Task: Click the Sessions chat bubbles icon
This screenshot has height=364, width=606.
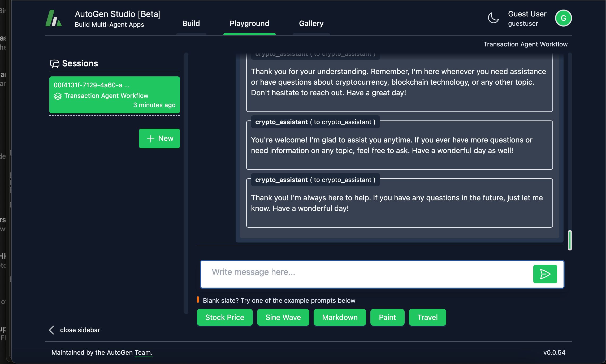Action: 55,64
